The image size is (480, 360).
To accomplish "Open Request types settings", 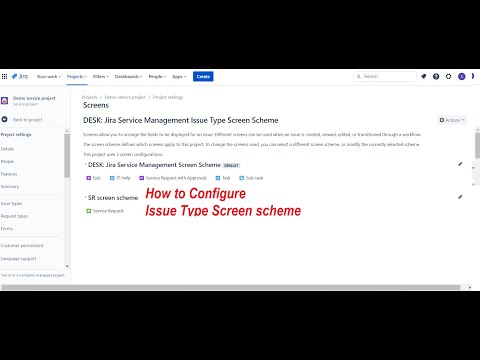I will pos(14,216).
